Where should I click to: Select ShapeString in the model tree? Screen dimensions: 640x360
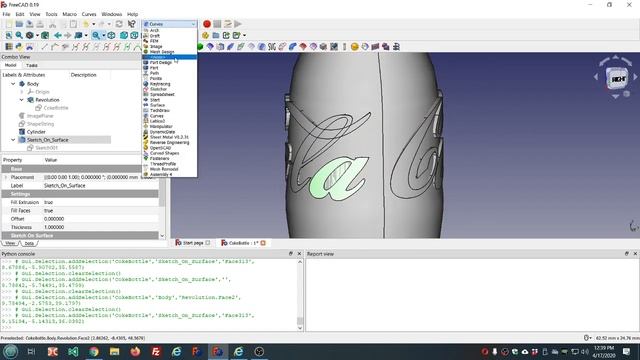pyautogui.click(x=40, y=124)
